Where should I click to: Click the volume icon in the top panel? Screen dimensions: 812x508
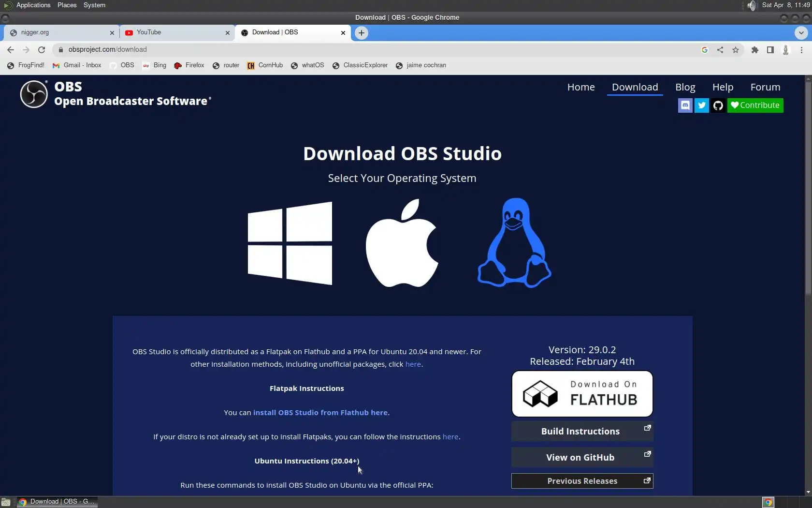pyautogui.click(x=752, y=5)
